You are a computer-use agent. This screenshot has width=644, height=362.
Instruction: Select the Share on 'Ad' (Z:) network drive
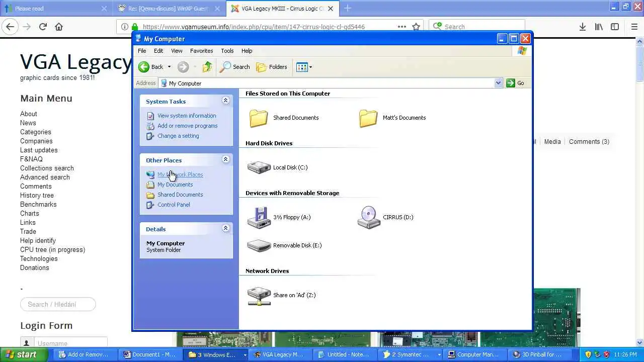pos(259,296)
